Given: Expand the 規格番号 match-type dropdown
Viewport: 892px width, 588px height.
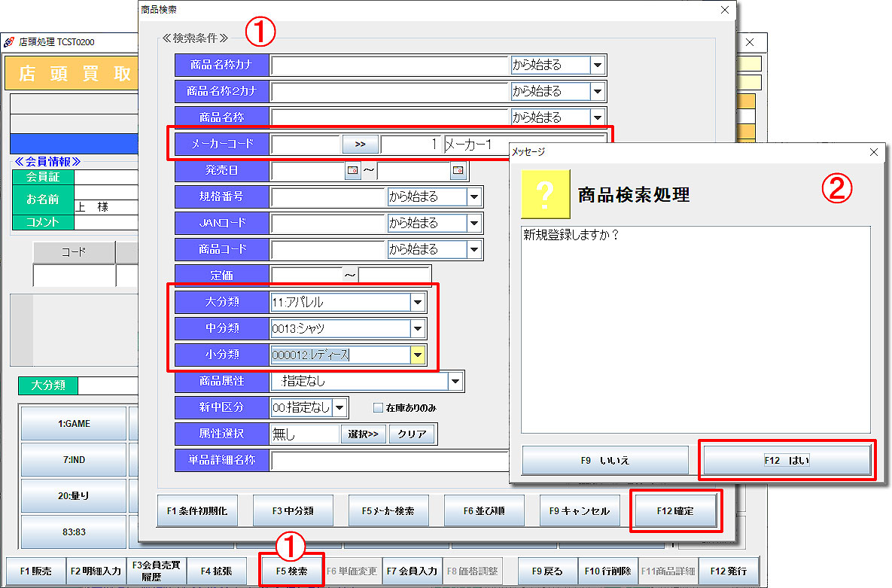Looking at the screenshot, I should coord(474,197).
